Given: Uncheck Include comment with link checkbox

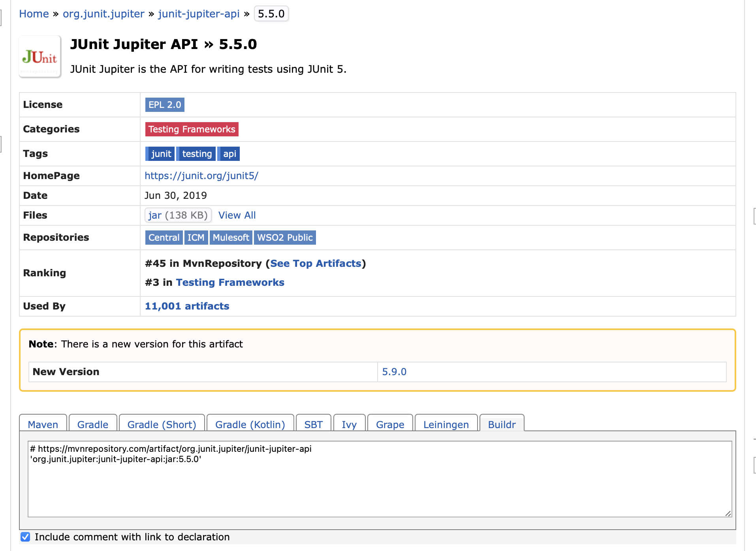Looking at the screenshot, I should click(25, 537).
